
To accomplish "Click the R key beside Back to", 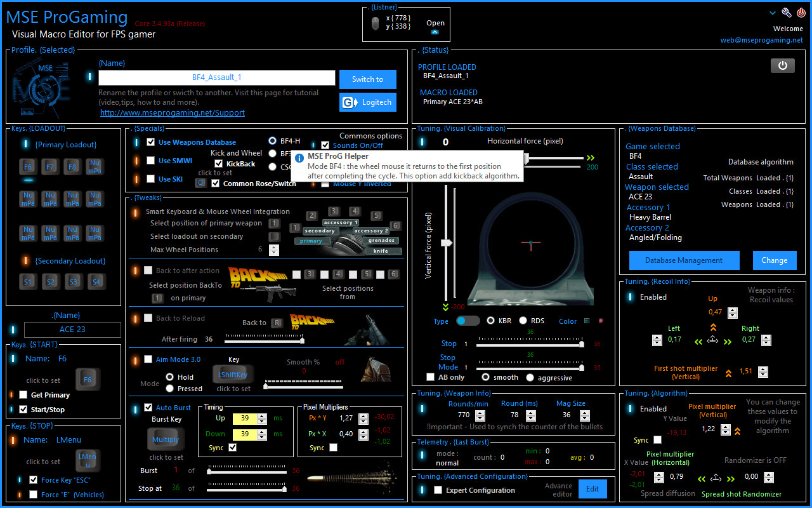I will click(277, 323).
